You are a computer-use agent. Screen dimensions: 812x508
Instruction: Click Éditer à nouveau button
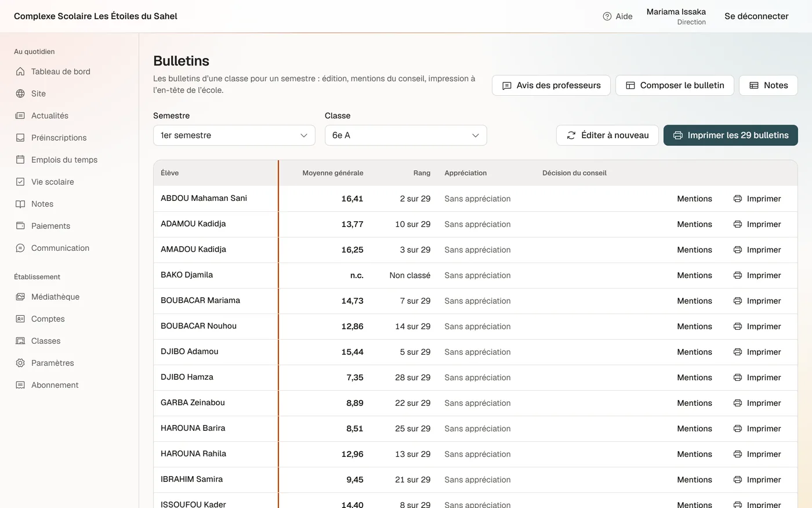click(607, 135)
